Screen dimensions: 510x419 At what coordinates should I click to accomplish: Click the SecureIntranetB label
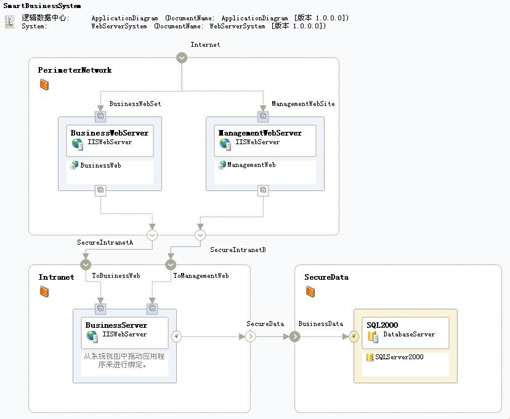tap(238, 250)
